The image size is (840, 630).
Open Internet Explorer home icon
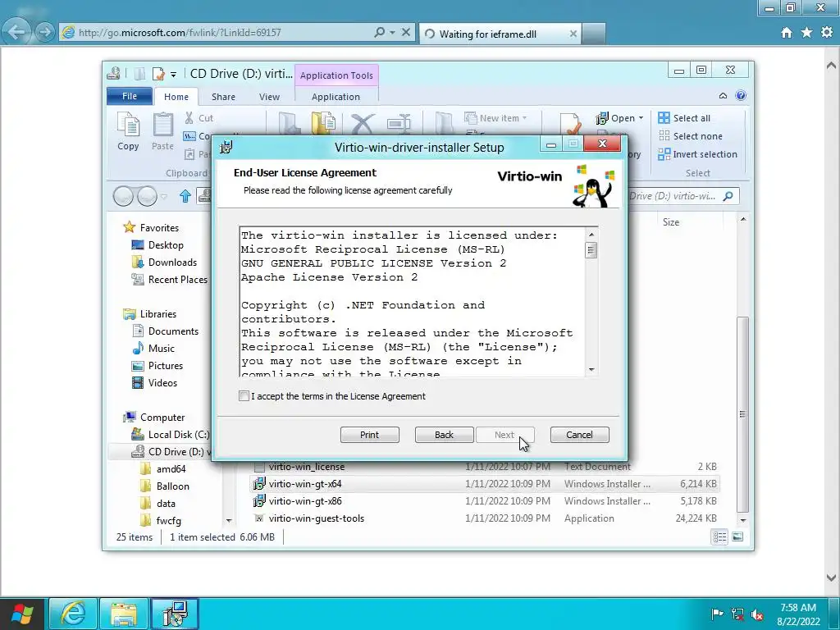pyautogui.click(x=787, y=33)
